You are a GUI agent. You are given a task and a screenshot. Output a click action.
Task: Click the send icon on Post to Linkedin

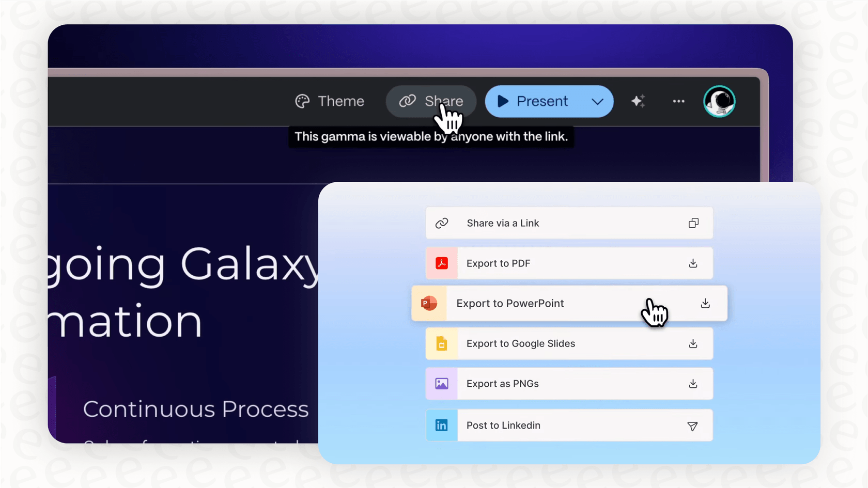(692, 426)
